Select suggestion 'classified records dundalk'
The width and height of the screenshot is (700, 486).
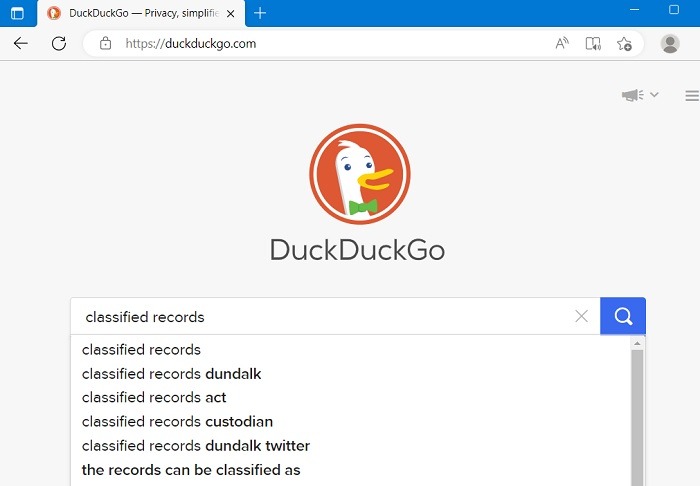(x=351, y=374)
